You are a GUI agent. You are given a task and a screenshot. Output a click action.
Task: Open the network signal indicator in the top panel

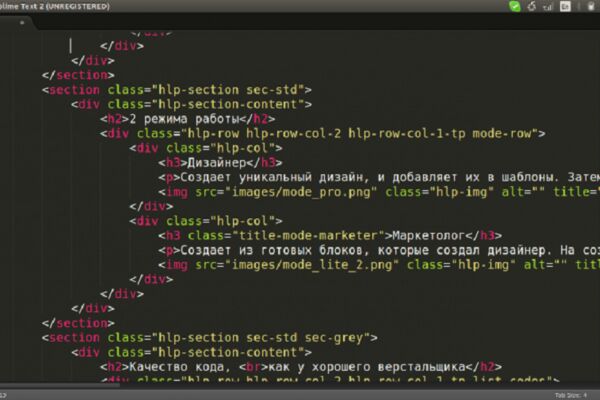tap(548, 7)
